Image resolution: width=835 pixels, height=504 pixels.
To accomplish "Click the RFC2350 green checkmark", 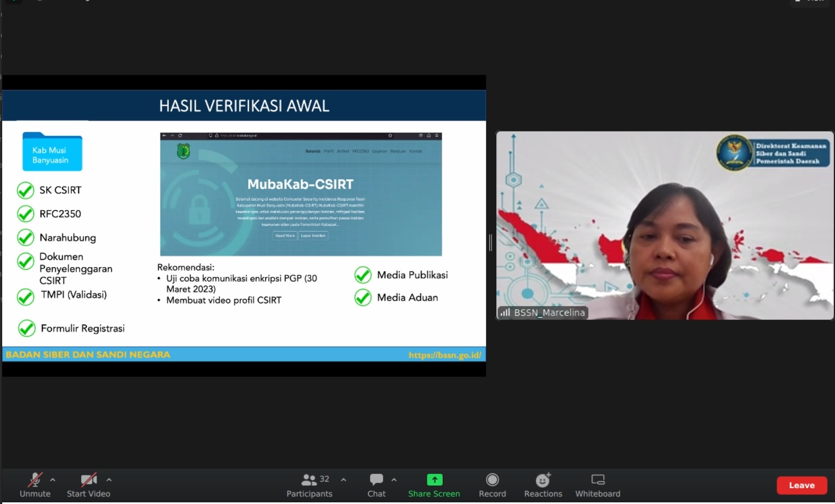I will coord(25,214).
